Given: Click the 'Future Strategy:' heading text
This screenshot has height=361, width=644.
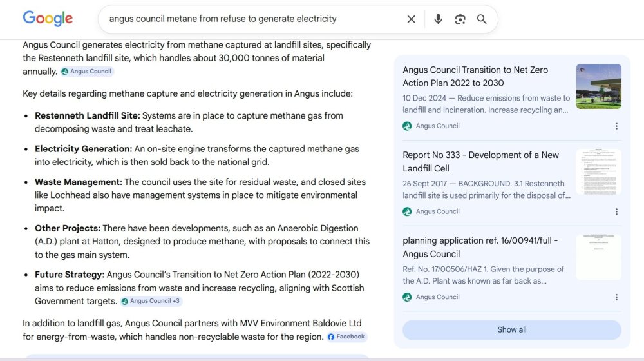Looking at the screenshot, I should [70, 274].
